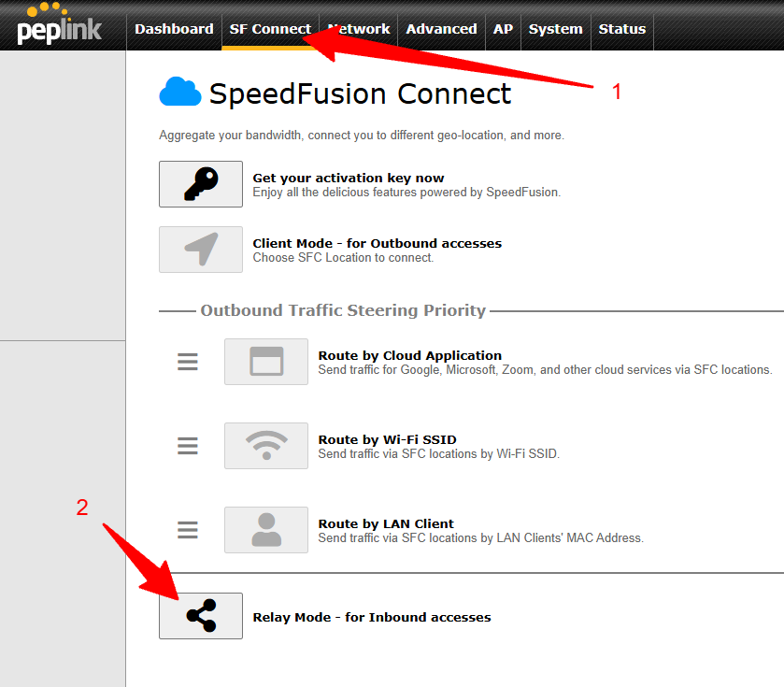Screen dimensions: 784x687
Task: Click 'Client Mode - for Outbound accesses'
Action: tap(377, 244)
